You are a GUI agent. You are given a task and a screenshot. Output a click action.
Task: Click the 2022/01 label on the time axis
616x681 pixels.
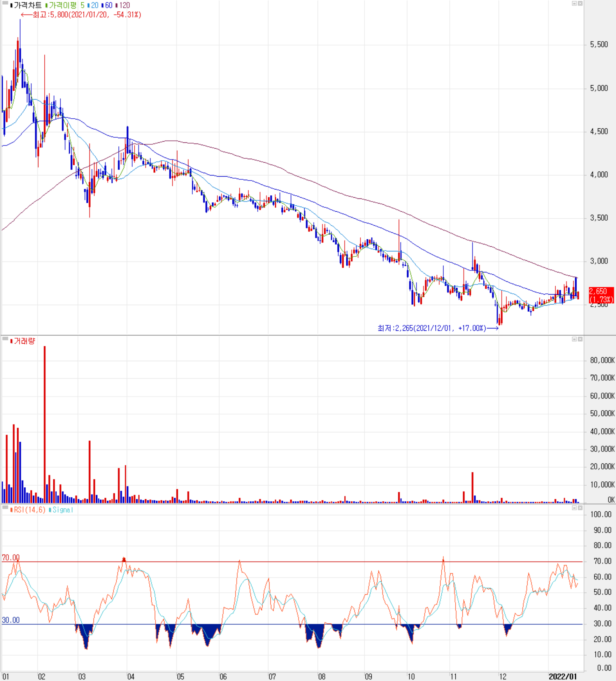(563, 677)
